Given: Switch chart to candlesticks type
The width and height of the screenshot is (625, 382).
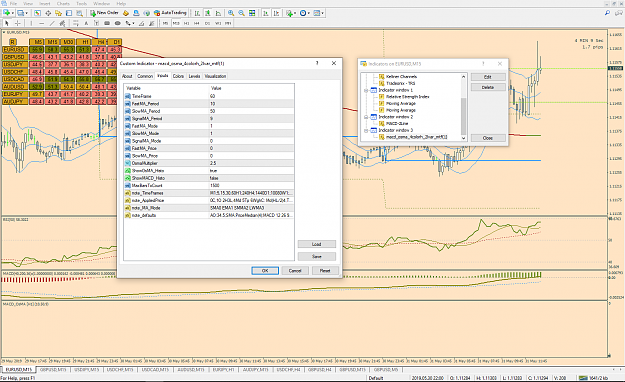Looking at the screenshot, I should (208, 13).
